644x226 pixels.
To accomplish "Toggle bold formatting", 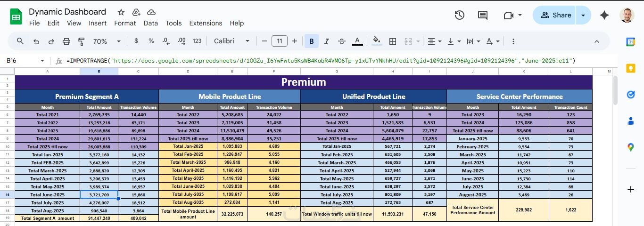I will click(311, 41).
